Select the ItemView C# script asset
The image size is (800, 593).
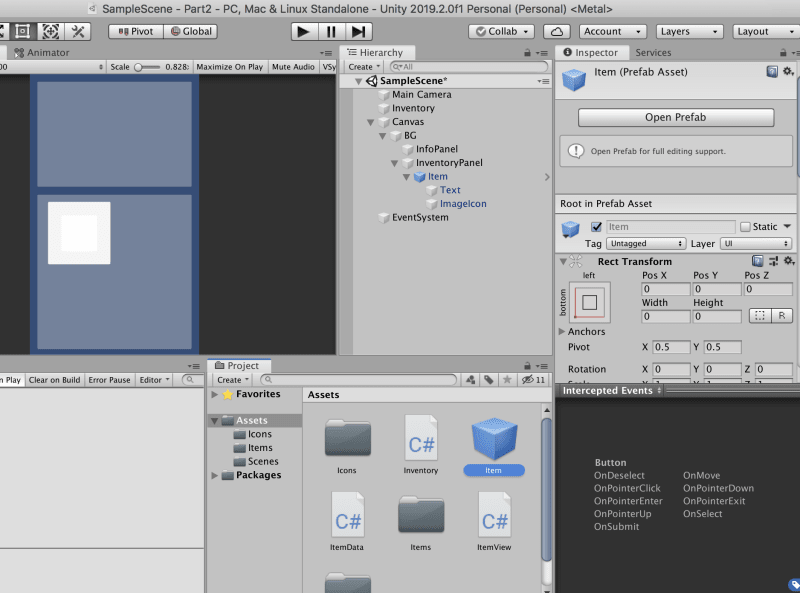coord(494,515)
